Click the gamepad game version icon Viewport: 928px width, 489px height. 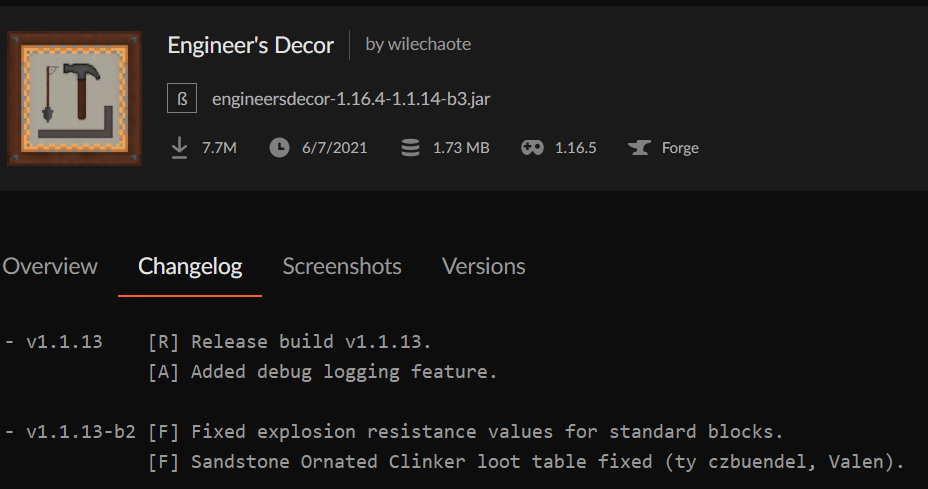532,148
